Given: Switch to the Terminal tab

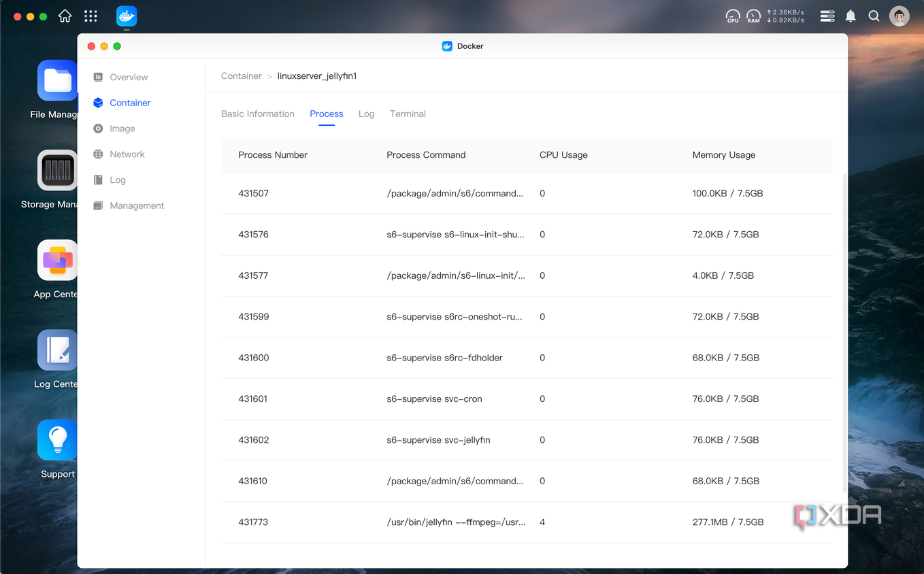Looking at the screenshot, I should pos(408,114).
